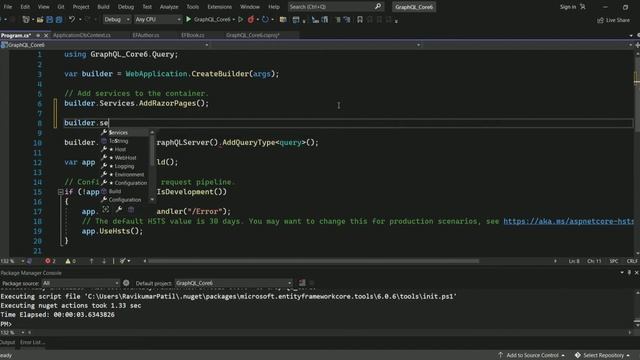Switch to GraphQL_Core6.csproj tab
Screen dimensions: 640x360
tap(253, 36)
